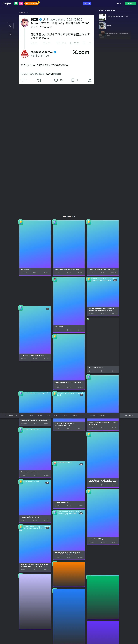Click Wellness in the footer
The image size is (138, 644).
[74, 415]
